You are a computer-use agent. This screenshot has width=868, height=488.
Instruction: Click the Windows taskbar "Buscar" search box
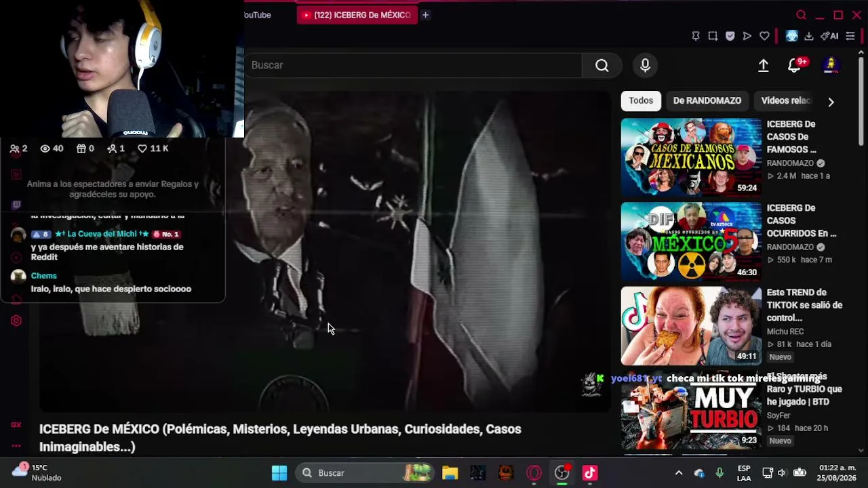366,473
